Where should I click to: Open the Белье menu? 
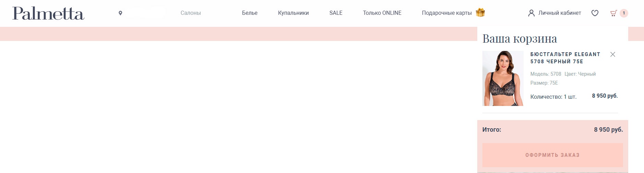pos(250,13)
